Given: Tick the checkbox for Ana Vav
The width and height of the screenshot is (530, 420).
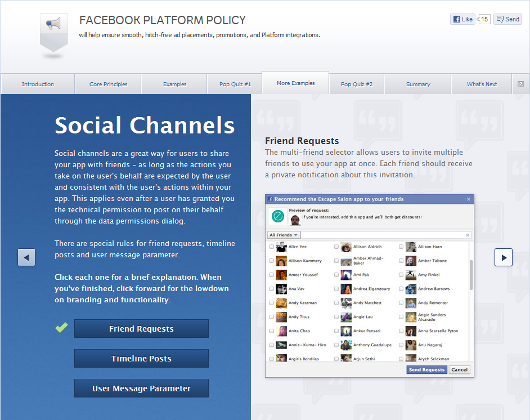Looking at the screenshot, I should (x=271, y=289).
